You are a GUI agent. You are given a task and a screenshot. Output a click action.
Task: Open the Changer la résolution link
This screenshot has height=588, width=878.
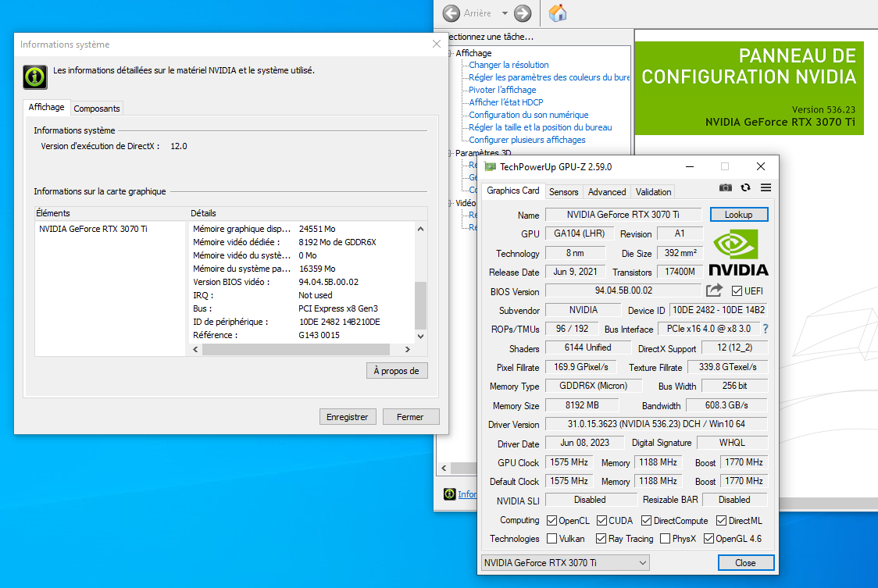509,65
